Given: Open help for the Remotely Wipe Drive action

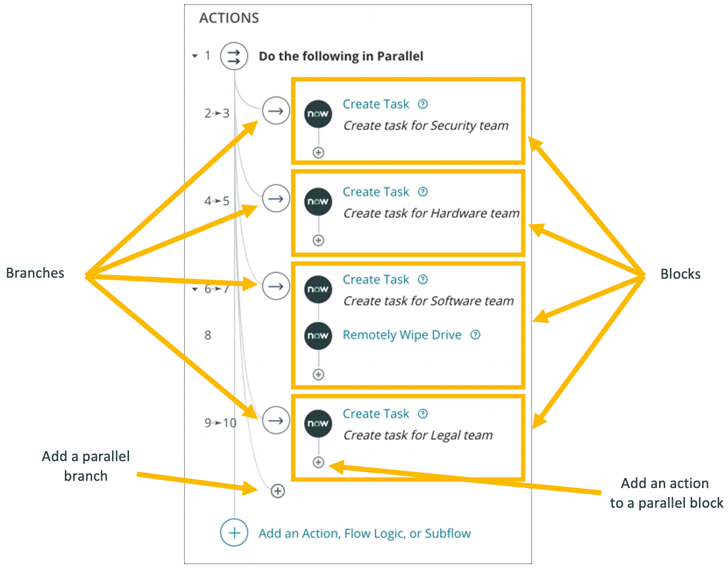Looking at the screenshot, I should click(475, 335).
